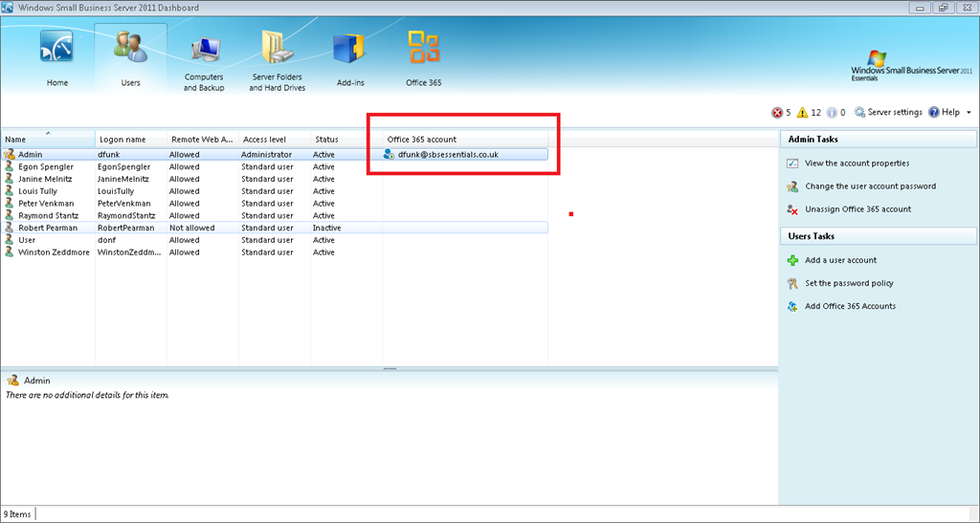The height and width of the screenshot is (523, 980).
Task: Switch to Computers and Backup tab
Action: pos(204,59)
